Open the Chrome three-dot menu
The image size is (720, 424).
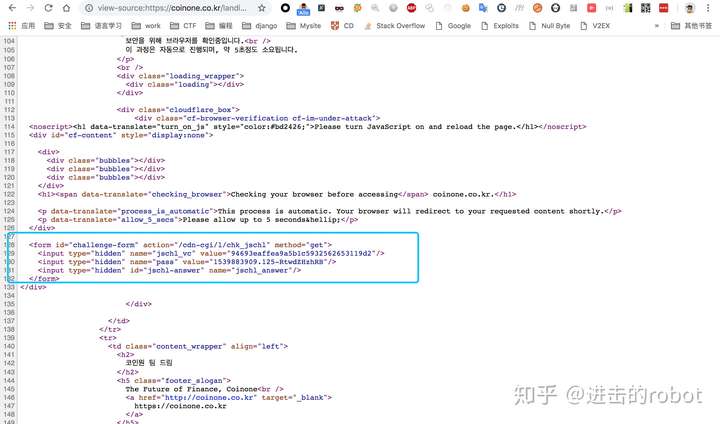pos(708,8)
